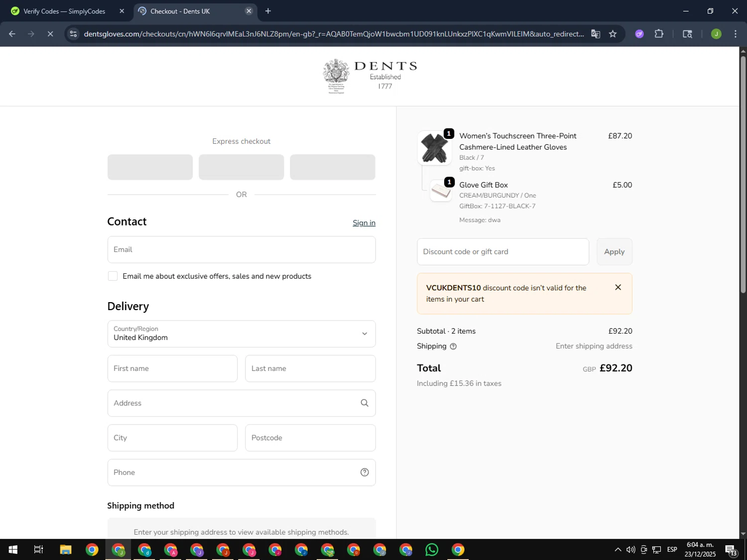The height and width of the screenshot is (560, 747).
Task: Click the 'Including £15.36 in taxes' text
Action: coord(459,384)
